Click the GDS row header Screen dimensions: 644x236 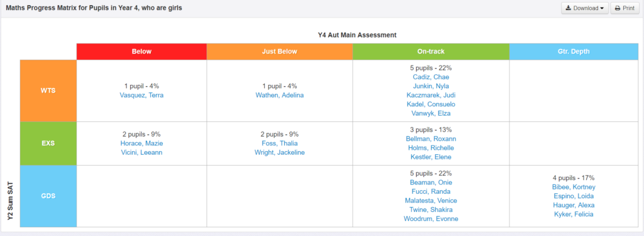click(x=48, y=196)
